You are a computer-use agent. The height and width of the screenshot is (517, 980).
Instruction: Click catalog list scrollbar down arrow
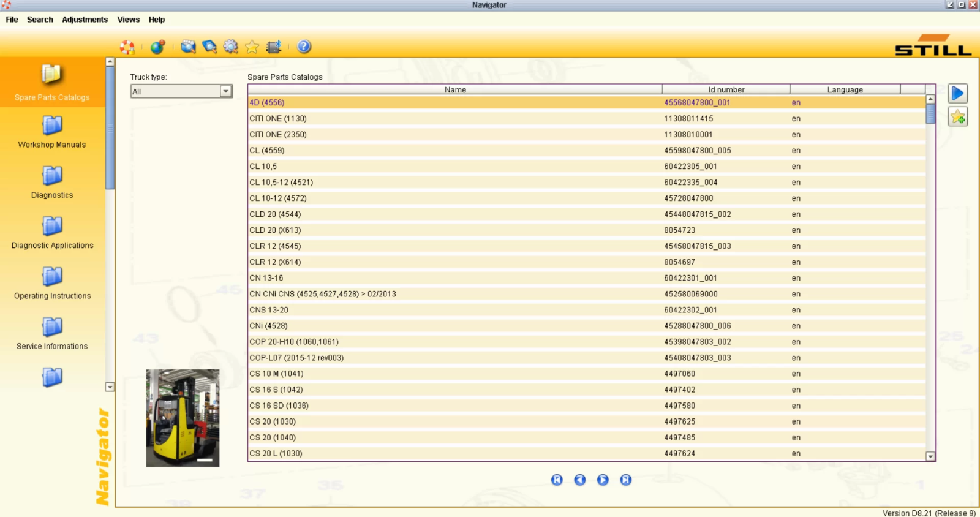(x=930, y=456)
